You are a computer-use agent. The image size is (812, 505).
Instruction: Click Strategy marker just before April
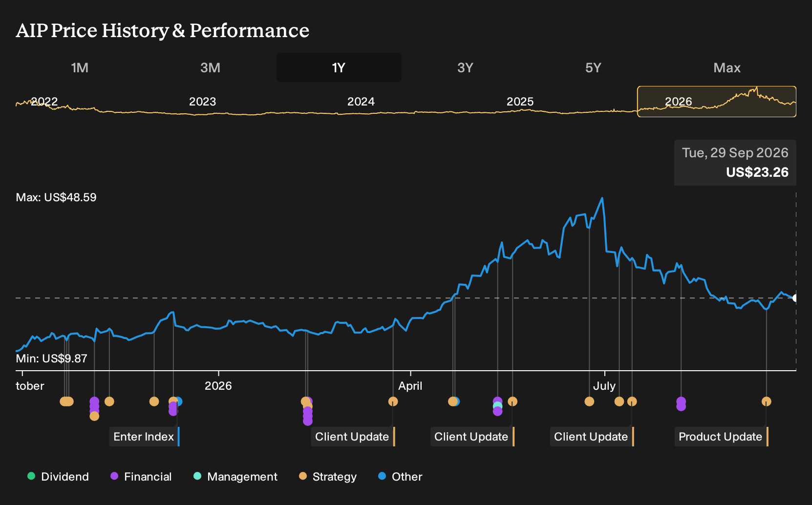click(393, 401)
